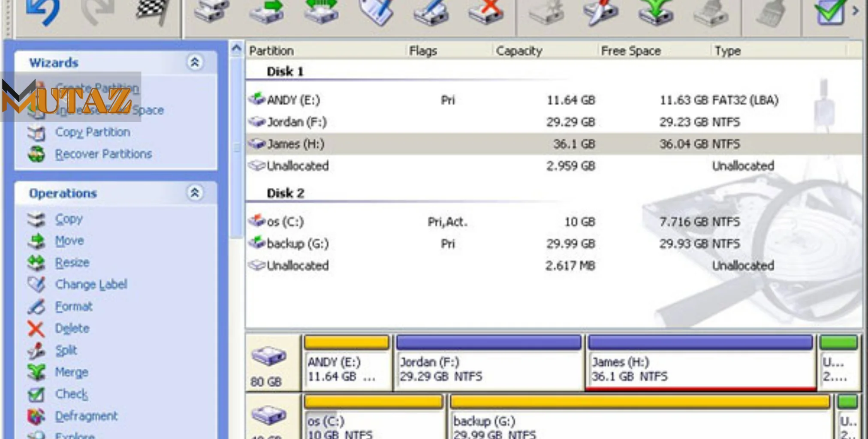Choose the Copy operation link
868x439 pixels.
point(69,219)
